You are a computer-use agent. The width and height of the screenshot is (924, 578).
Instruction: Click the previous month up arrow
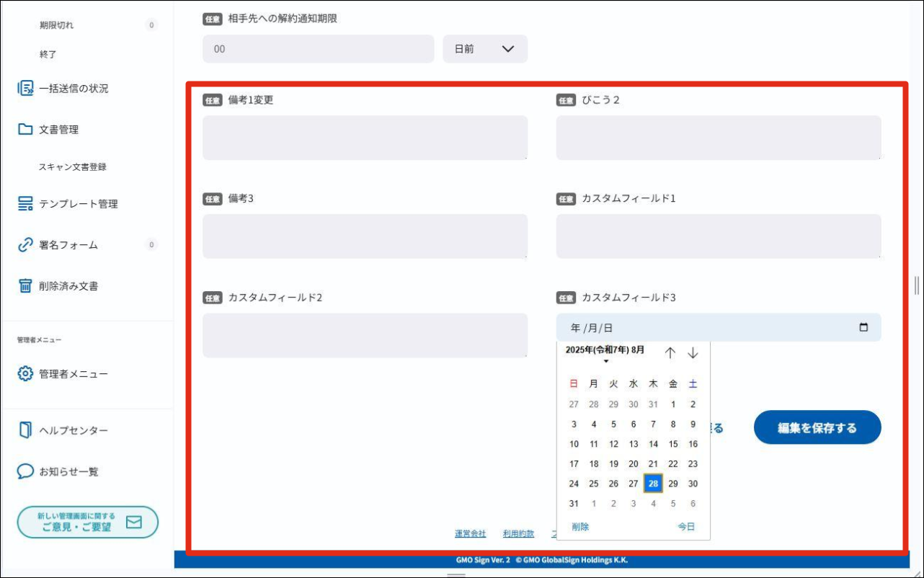tap(671, 352)
